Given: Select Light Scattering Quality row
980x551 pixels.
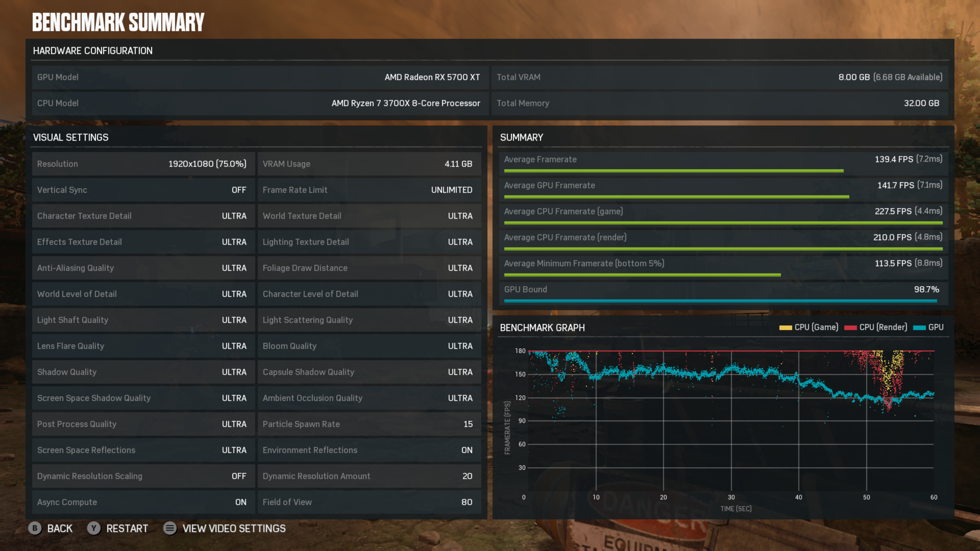Looking at the screenshot, I should click(x=369, y=320).
